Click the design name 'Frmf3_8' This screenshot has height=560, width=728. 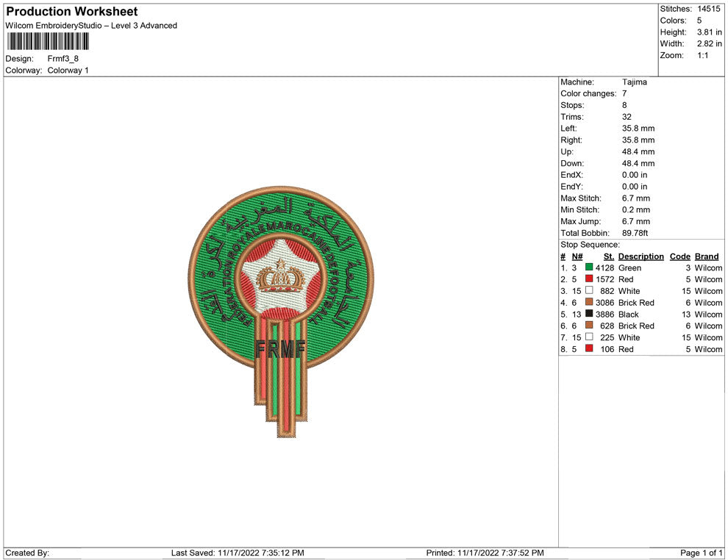tap(63, 59)
